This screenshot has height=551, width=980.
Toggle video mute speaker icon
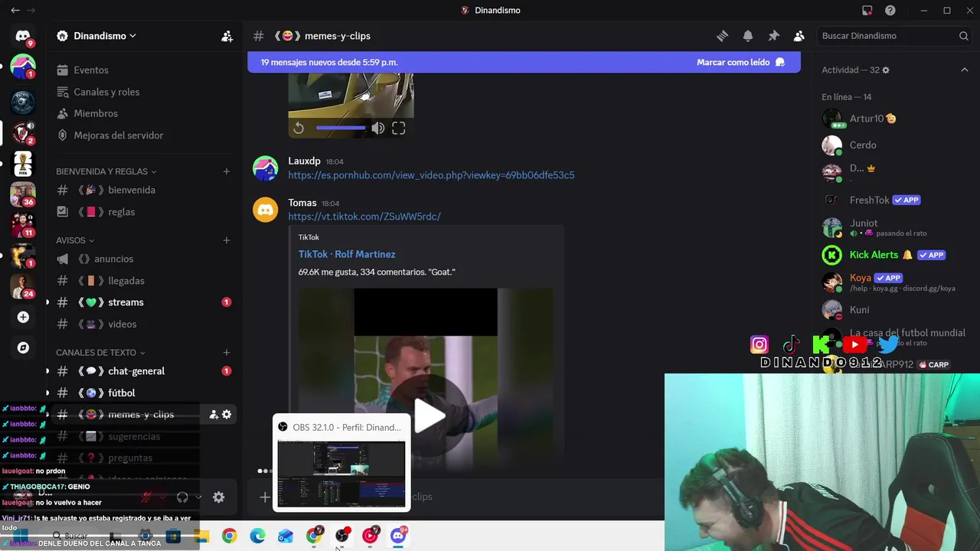coord(378,129)
